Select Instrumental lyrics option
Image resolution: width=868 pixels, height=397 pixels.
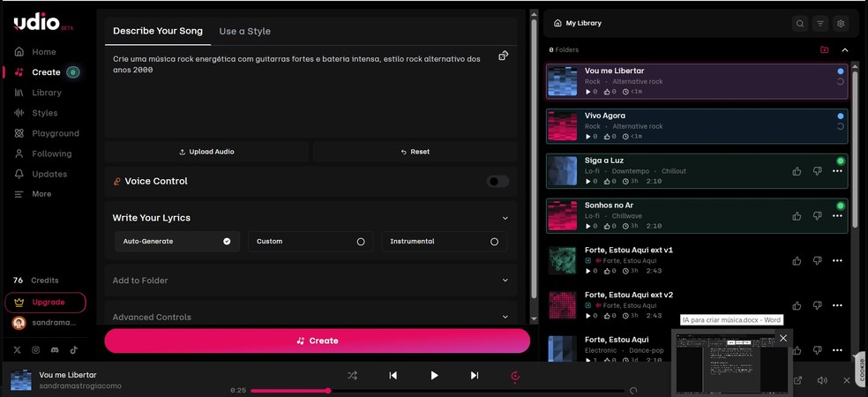tap(444, 242)
